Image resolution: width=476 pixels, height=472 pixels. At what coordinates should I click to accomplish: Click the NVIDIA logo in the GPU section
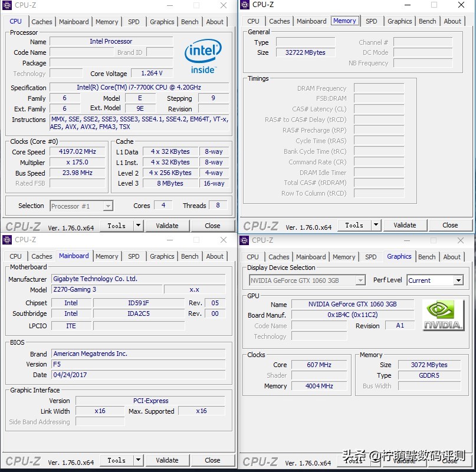pos(442,315)
